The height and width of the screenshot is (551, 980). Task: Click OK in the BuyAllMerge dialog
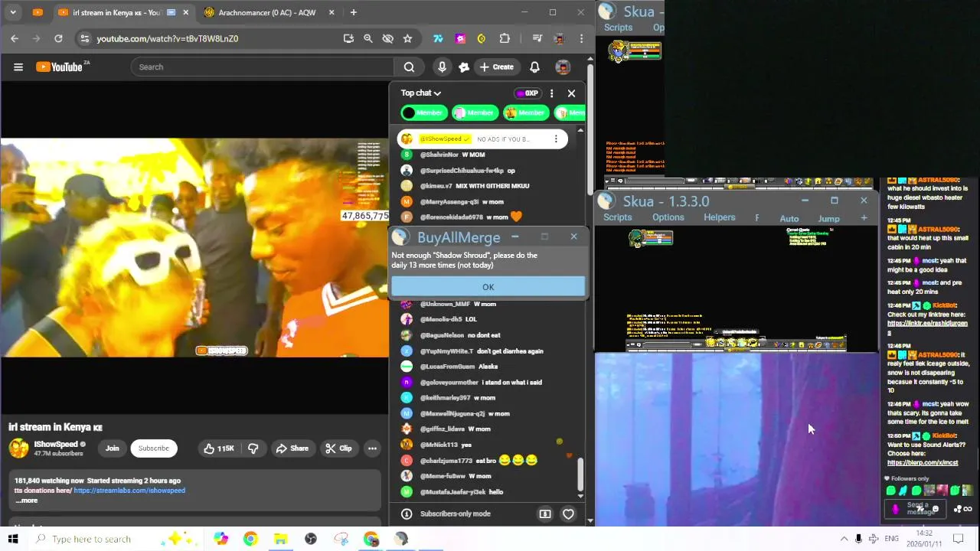coord(488,287)
